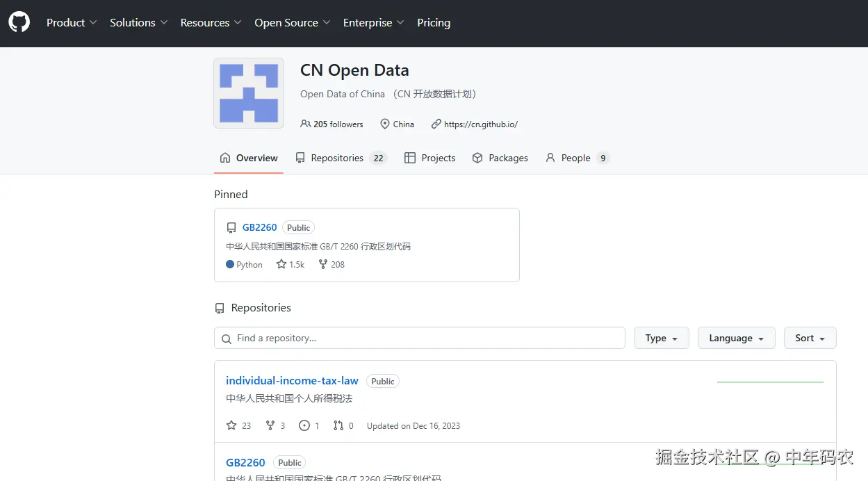
Task: Click the Projects table icon
Action: pyautogui.click(x=410, y=158)
